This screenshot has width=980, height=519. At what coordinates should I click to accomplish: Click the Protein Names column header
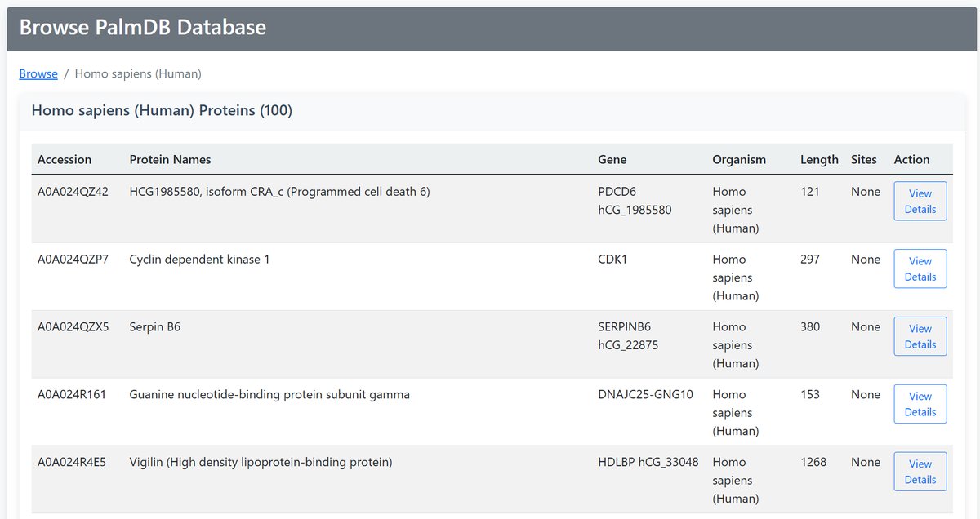click(x=170, y=159)
